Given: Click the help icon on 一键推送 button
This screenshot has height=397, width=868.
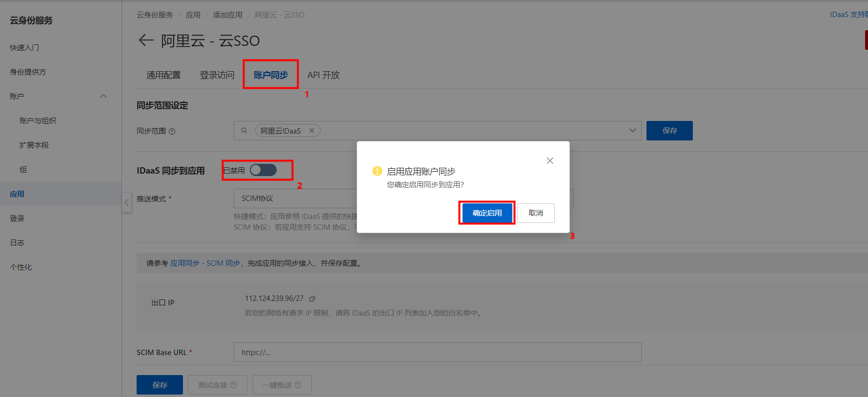Looking at the screenshot, I should [298, 385].
